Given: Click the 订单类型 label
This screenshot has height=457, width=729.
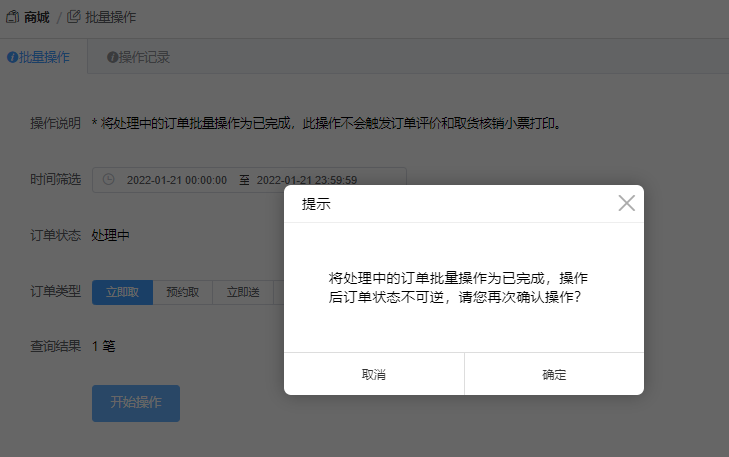Looking at the screenshot, I should (x=55, y=291).
